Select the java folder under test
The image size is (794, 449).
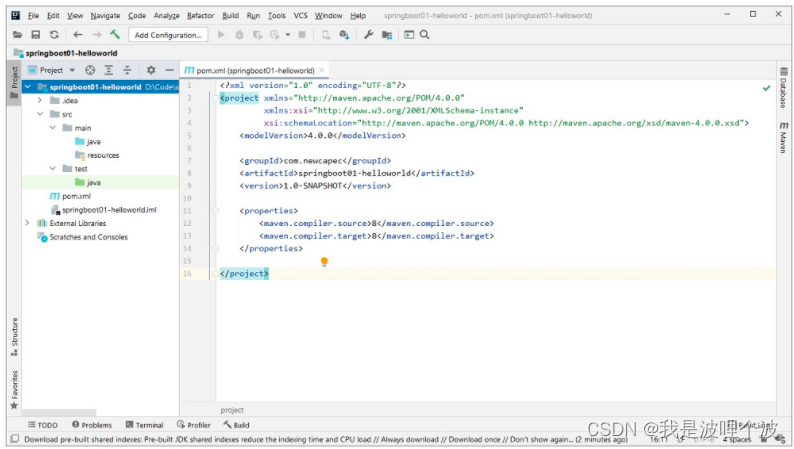coord(93,182)
